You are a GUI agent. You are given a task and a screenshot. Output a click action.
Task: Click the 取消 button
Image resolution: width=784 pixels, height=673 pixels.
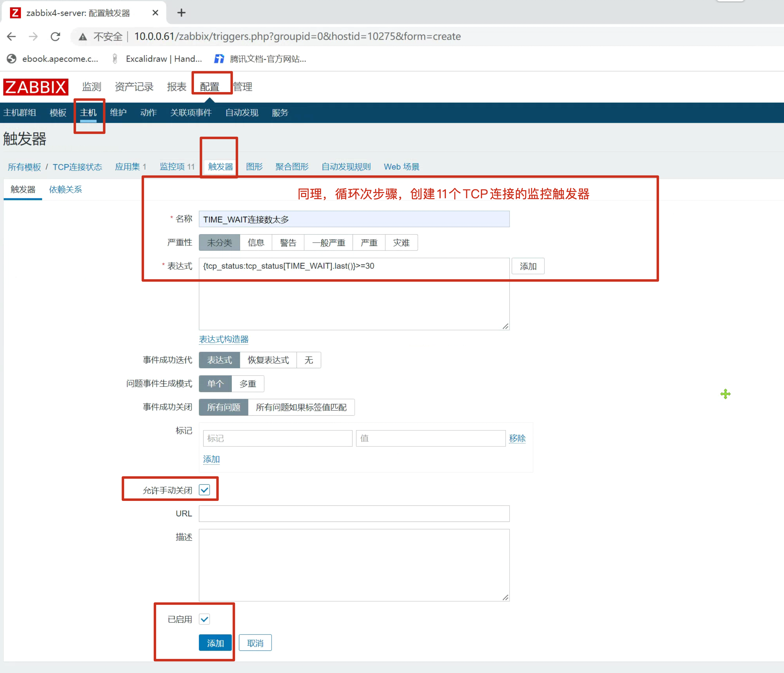click(x=255, y=643)
